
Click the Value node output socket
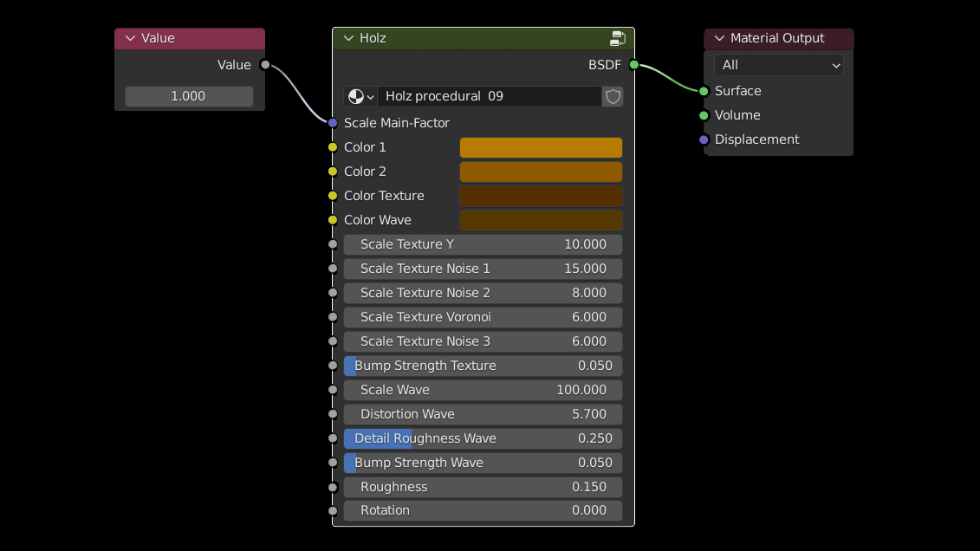pos(265,65)
